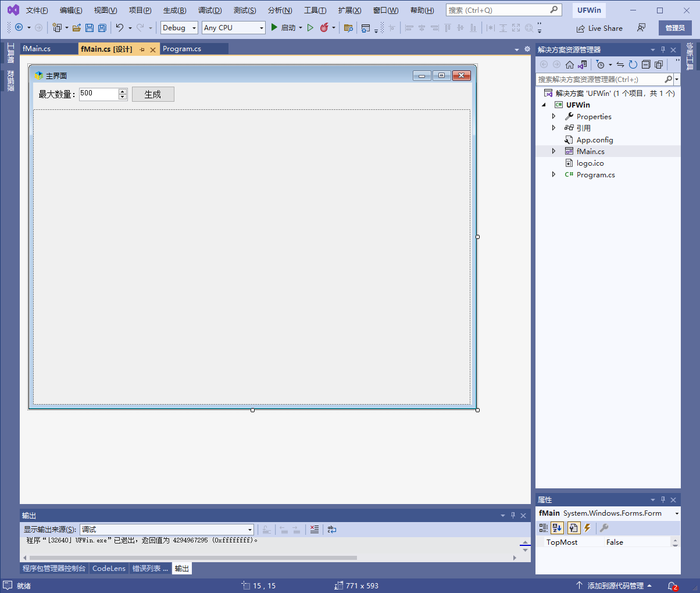Toggle auto hide pin on Solution Explorer

coord(663,50)
